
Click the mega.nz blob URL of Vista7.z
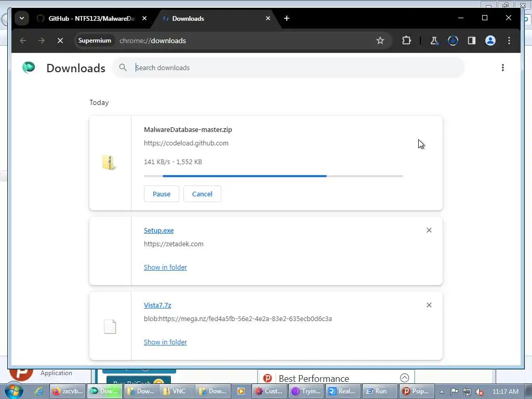(x=238, y=319)
